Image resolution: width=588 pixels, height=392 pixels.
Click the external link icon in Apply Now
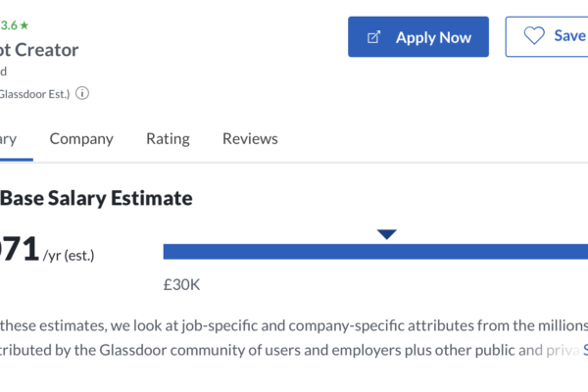(373, 37)
